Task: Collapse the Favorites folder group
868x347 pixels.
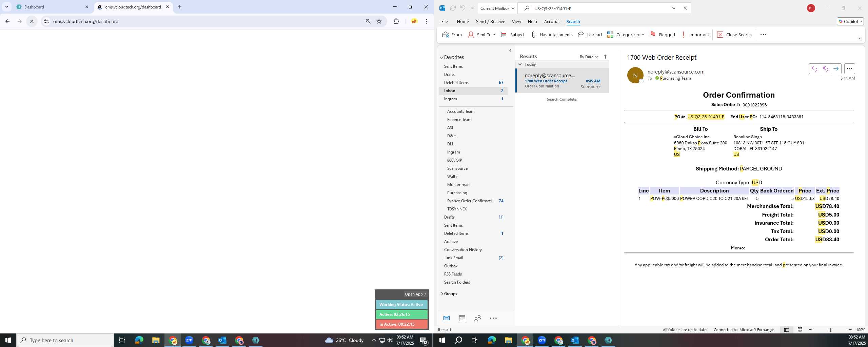Action: [442, 58]
